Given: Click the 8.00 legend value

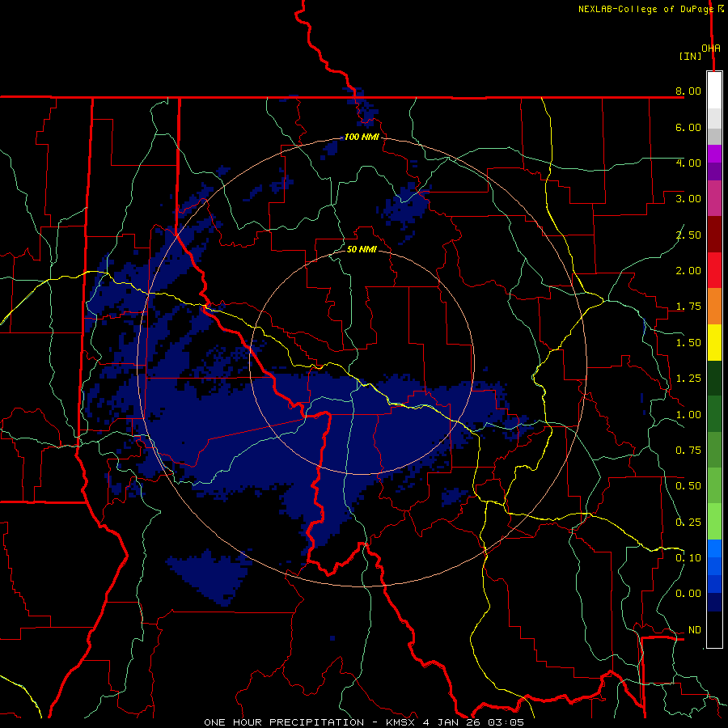Looking at the screenshot, I should point(688,91).
